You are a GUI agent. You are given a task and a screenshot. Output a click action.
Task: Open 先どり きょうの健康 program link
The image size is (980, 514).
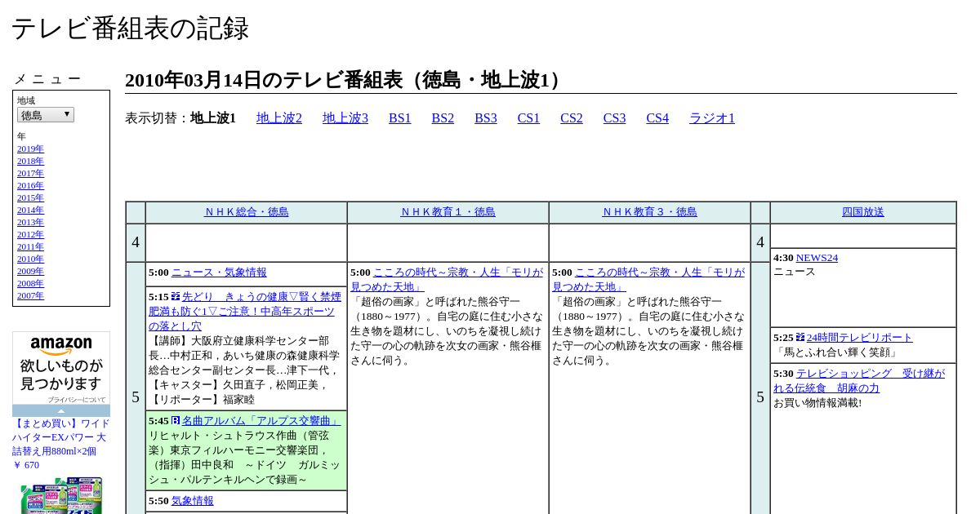pos(245,312)
